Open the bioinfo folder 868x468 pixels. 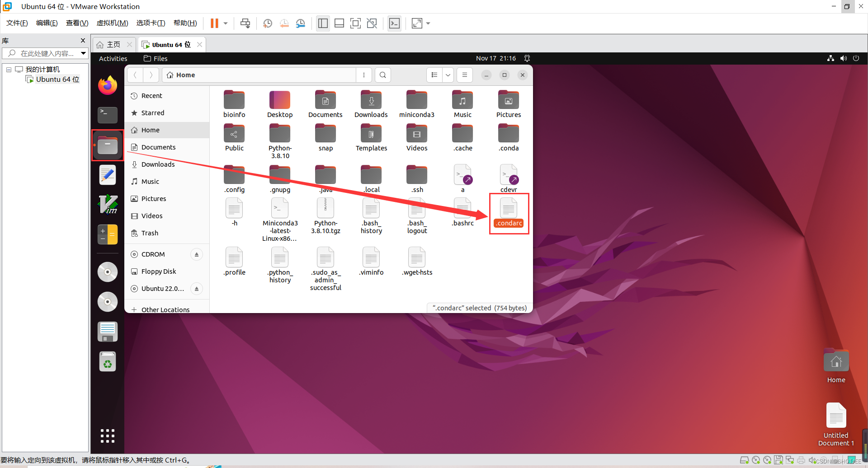click(x=234, y=104)
